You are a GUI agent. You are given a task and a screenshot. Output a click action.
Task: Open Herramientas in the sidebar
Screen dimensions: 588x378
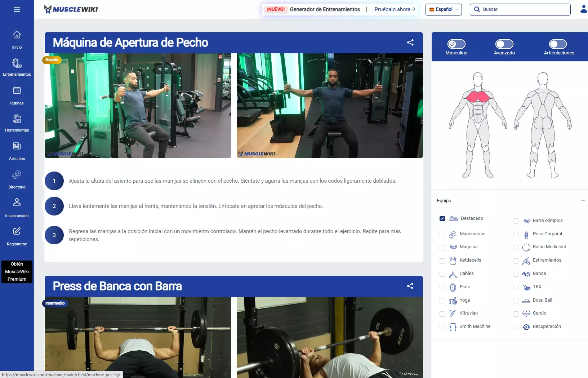tap(17, 123)
